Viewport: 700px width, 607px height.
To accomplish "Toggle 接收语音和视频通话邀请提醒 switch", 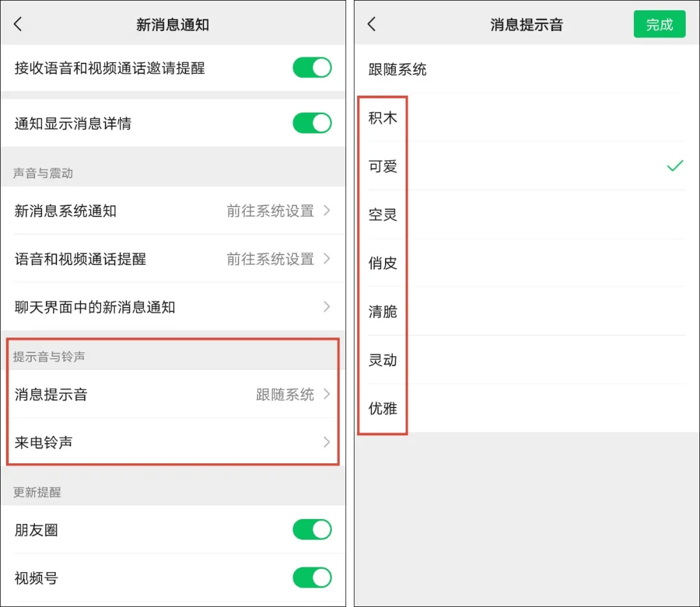I will (x=312, y=67).
